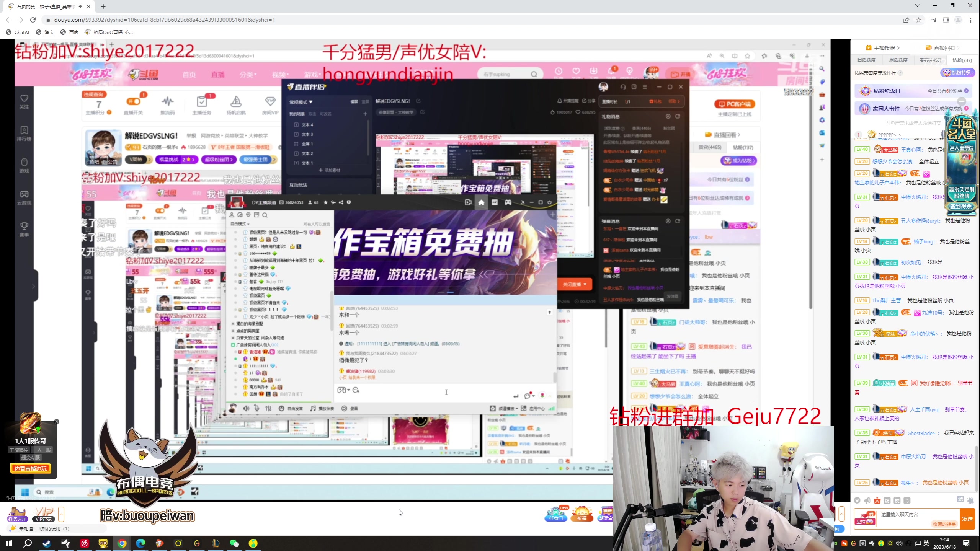
Task: Open the Chrome three-dot menu
Action: 970,20
